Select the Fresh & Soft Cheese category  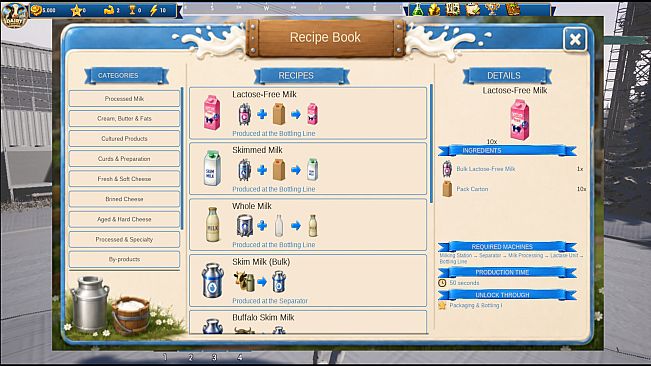click(124, 179)
